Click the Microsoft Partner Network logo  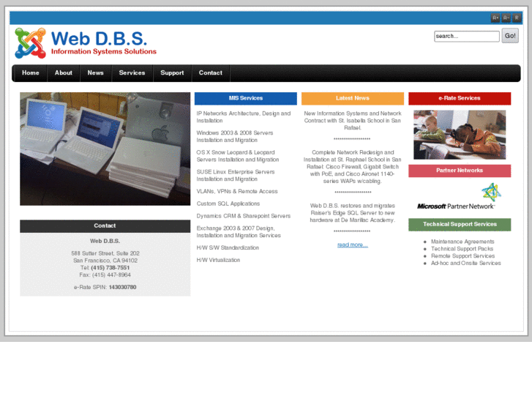(x=460, y=197)
